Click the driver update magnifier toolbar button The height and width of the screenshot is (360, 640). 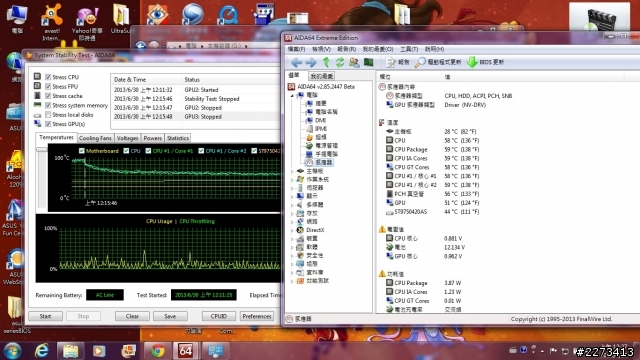[438, 62]
